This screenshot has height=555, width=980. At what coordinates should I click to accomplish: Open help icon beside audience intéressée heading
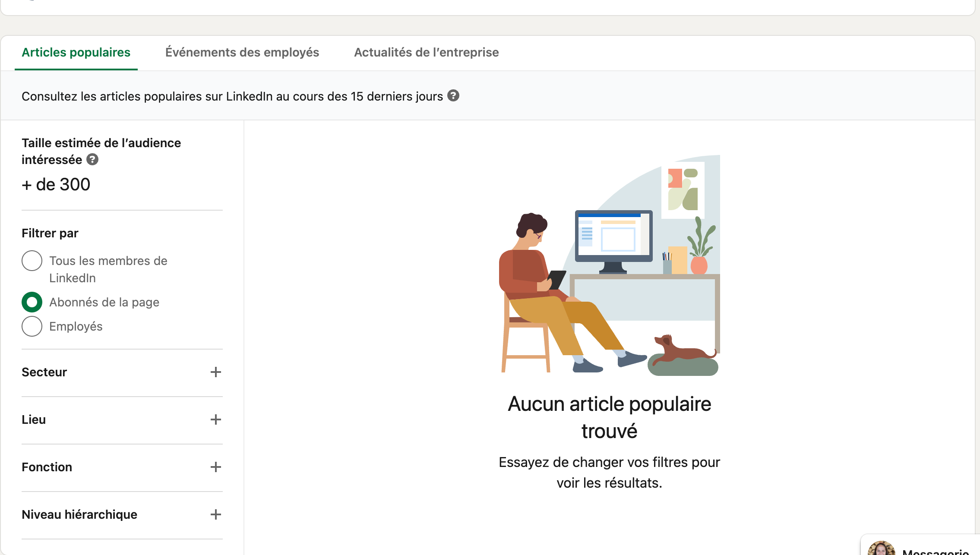[x=92, y=160]
